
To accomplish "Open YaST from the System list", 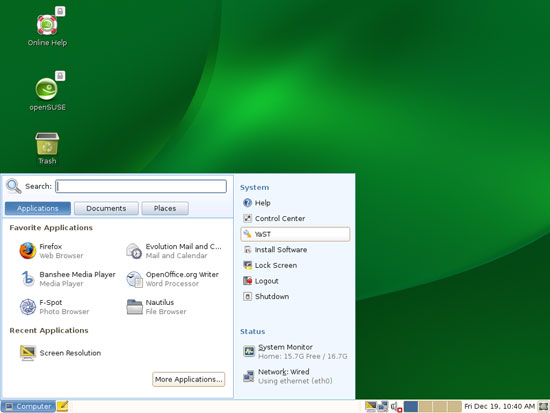I will point(295,234).
